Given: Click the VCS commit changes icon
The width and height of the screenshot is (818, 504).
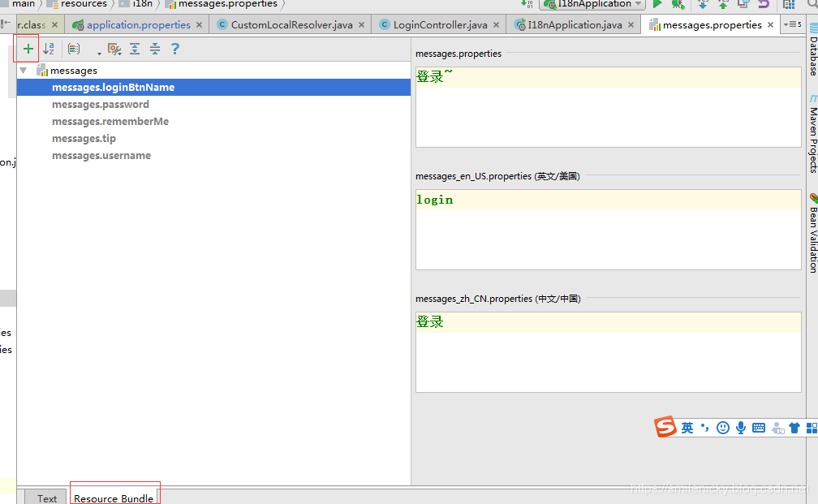Looking at the screenshot, I should pyautogui.click(x=722, y=4).
